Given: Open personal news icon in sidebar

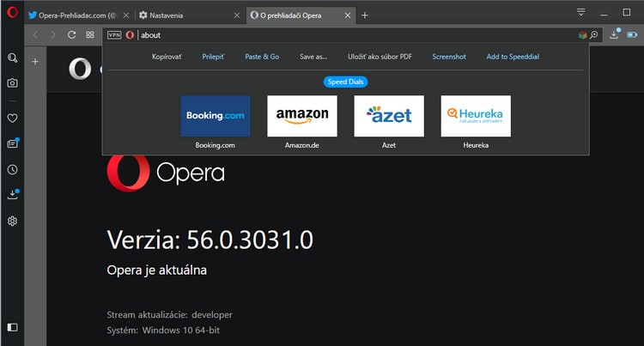Looking at the screenshot, I should [x=13, y=143].
